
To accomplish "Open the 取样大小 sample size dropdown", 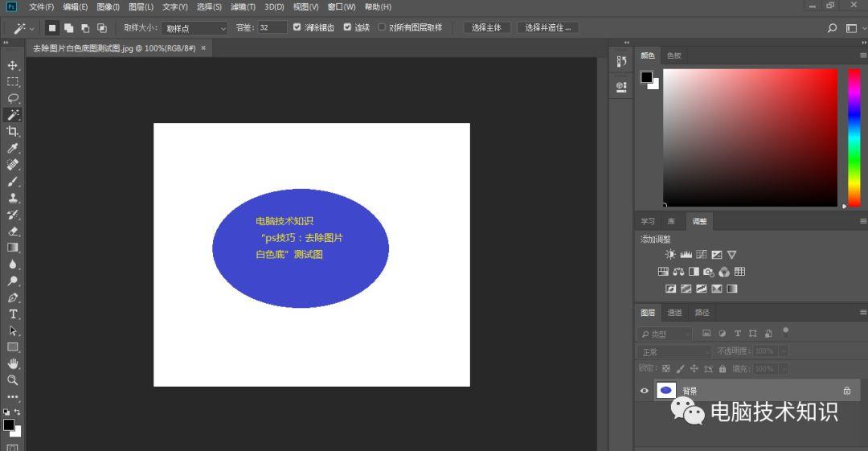I will (x=194, y=28).
